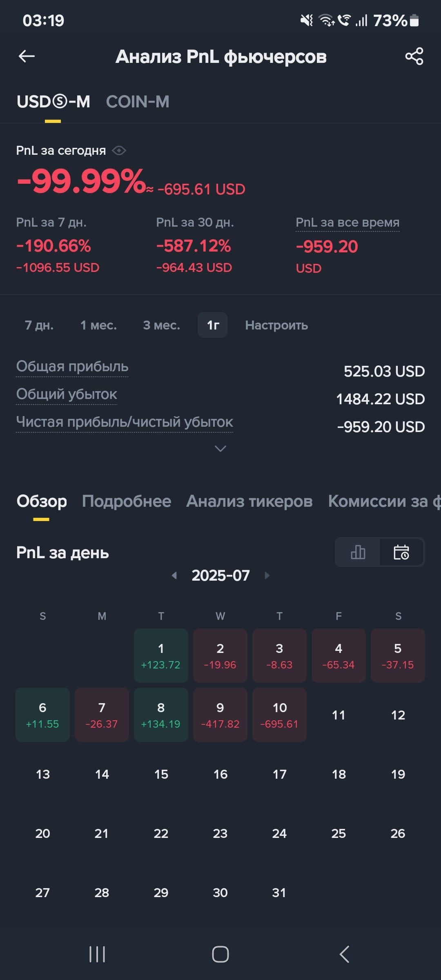Open the Подробнее tab
The image size is (441, 980).
coord(127,501)
